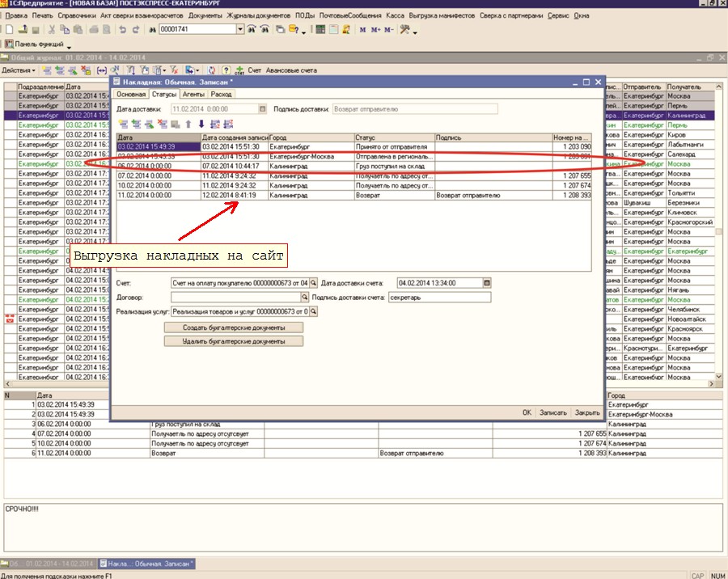This screenshot has height=579, width=728.
Task: Select status row dated 12.02.2014 8:41:19
Action: [x=353, y=196]
